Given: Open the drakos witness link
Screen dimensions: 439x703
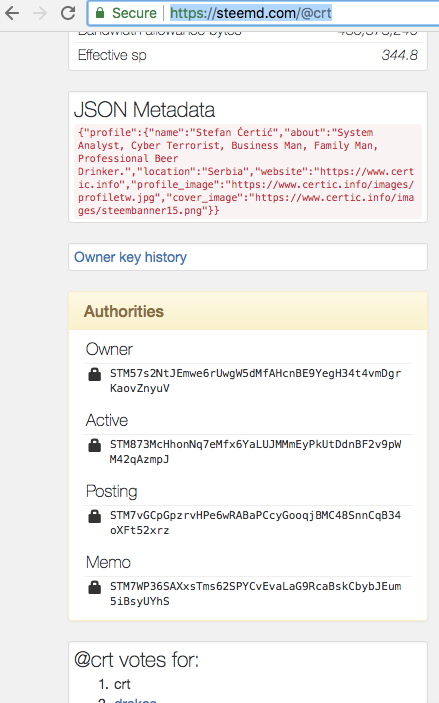Looking at the screenshot, I should pos(135,699).
